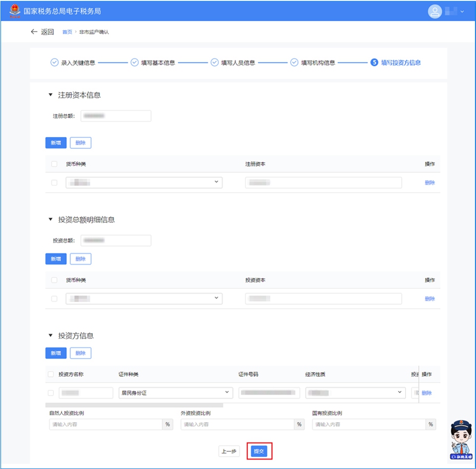Tick the row checkbox in 投资总额明细 table
Image resolution: width=476 pixels, height=469 pixels.
54,299
